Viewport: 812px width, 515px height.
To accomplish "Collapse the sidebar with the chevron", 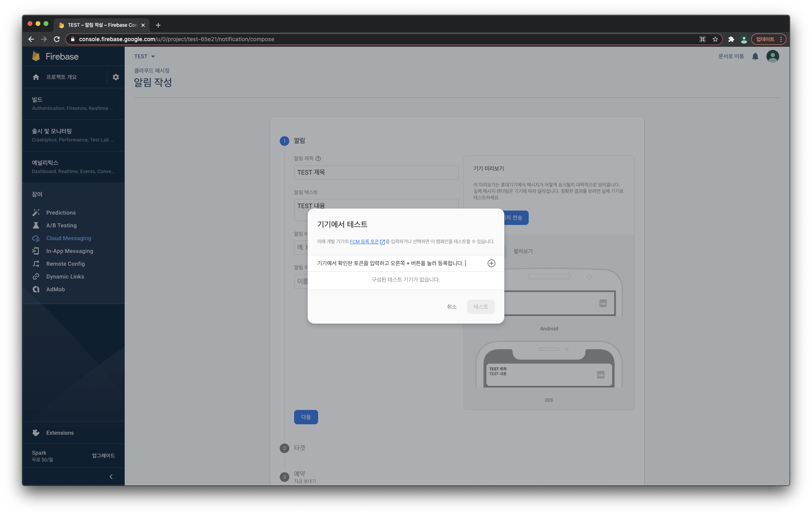I will pos(111,477).
